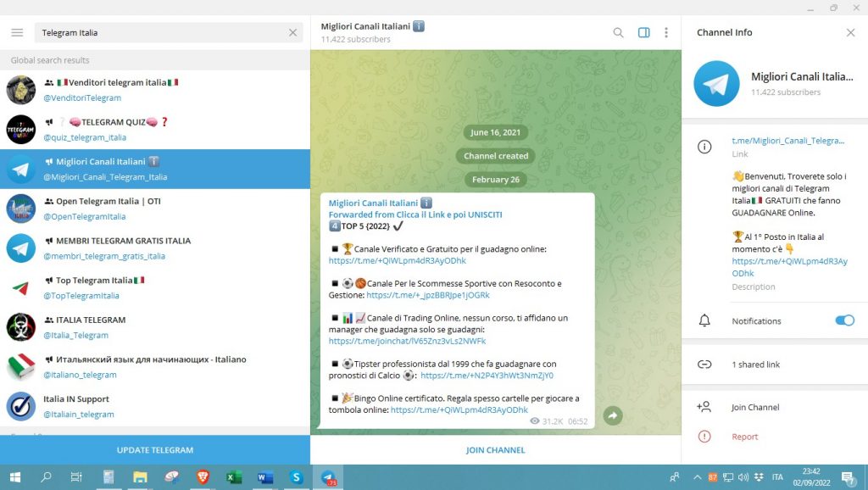868x490 pixels.
Task: Close the Channel Info panel
Action: click(x=851, y=32)
